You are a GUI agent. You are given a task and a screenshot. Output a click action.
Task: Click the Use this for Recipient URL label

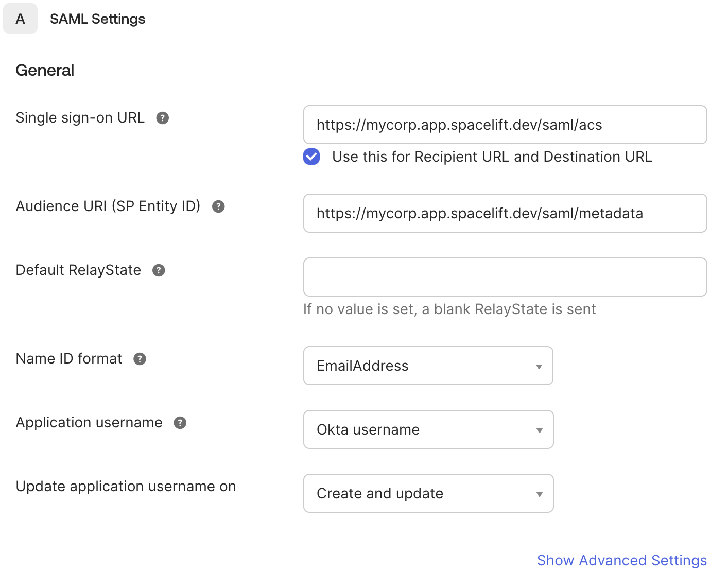(492, 157)
